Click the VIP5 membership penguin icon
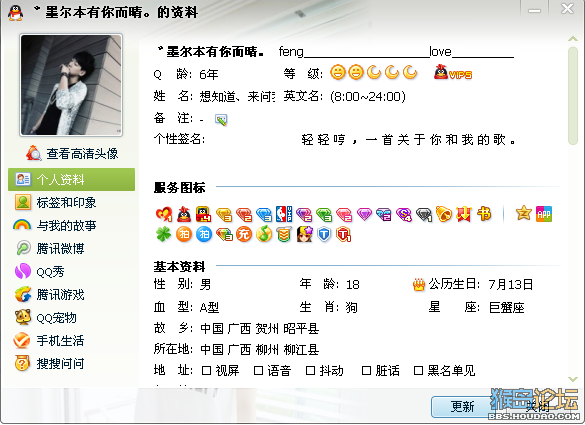 pyautogui.click(x=453, y=72)
